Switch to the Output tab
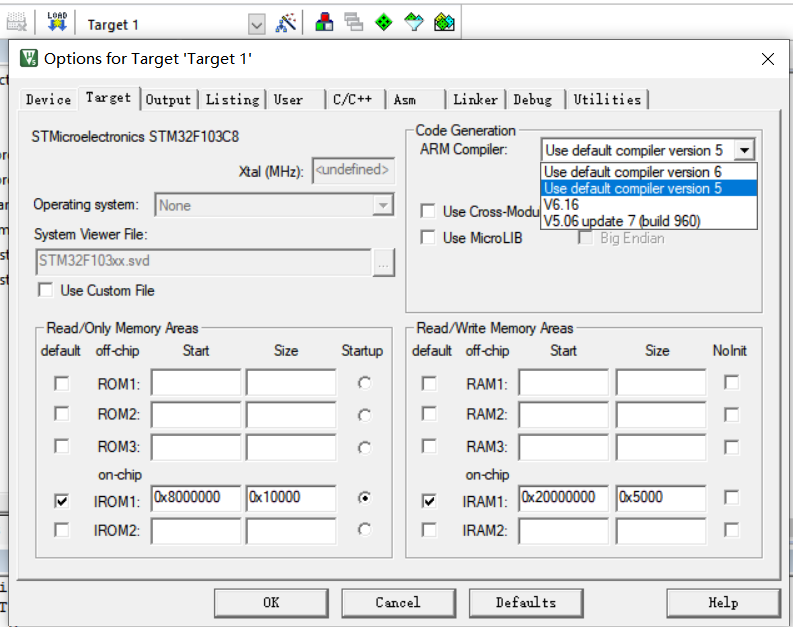Image resolution: width=793 pixels, height=627 pixels. 168,100
